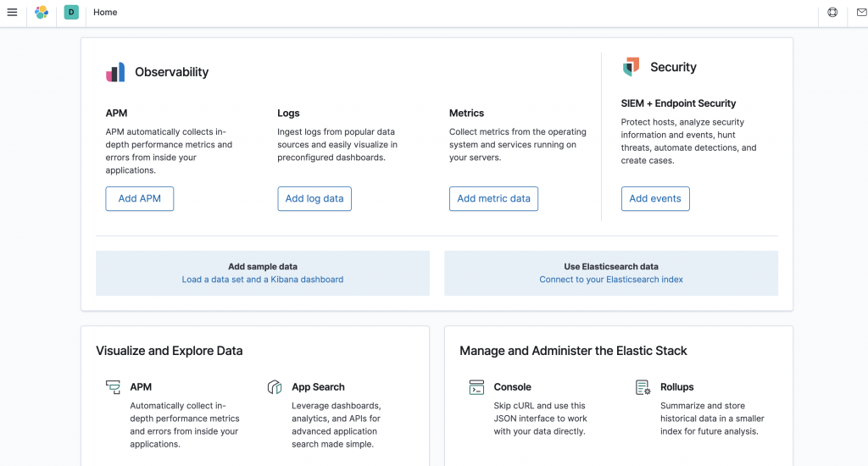868x466 pixels.
Task: Click the Rollups document icon
Action: (x=643, y=387)
